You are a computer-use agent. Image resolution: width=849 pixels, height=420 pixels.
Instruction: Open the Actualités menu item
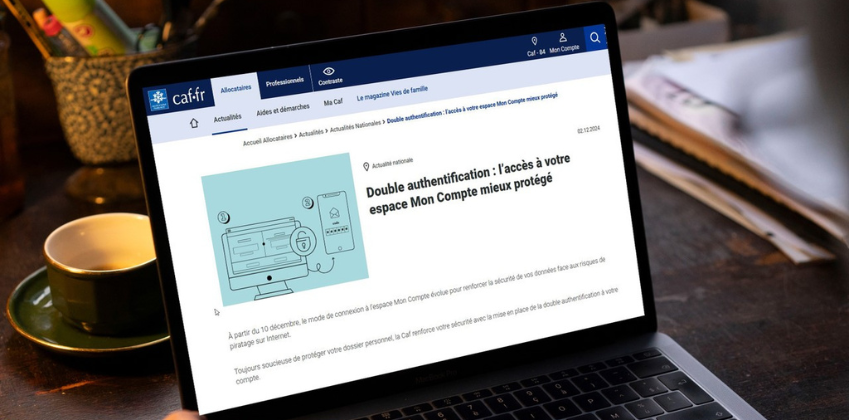(x=227, y=118)
